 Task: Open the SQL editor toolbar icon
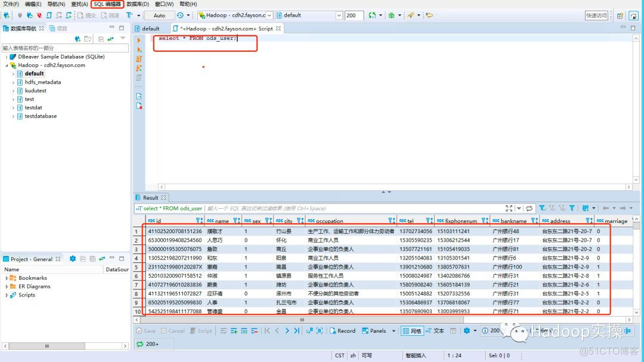(x=49, y=15)
